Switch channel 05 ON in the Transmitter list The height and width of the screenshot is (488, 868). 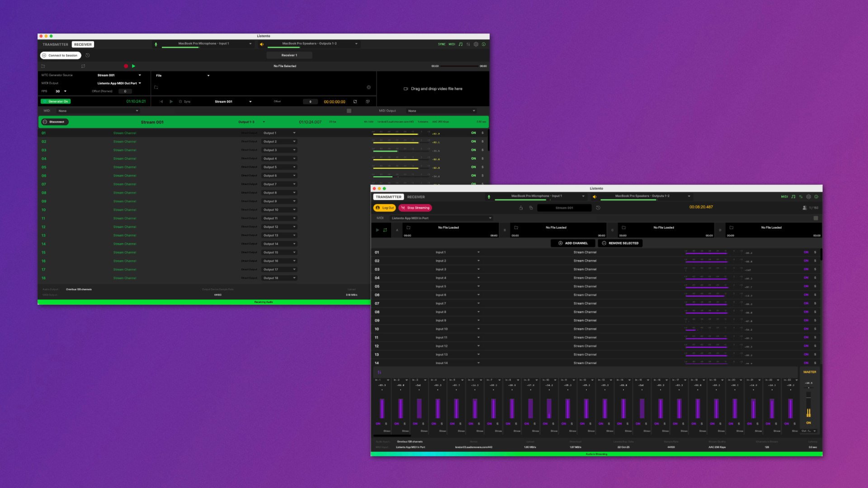(806, 286)
